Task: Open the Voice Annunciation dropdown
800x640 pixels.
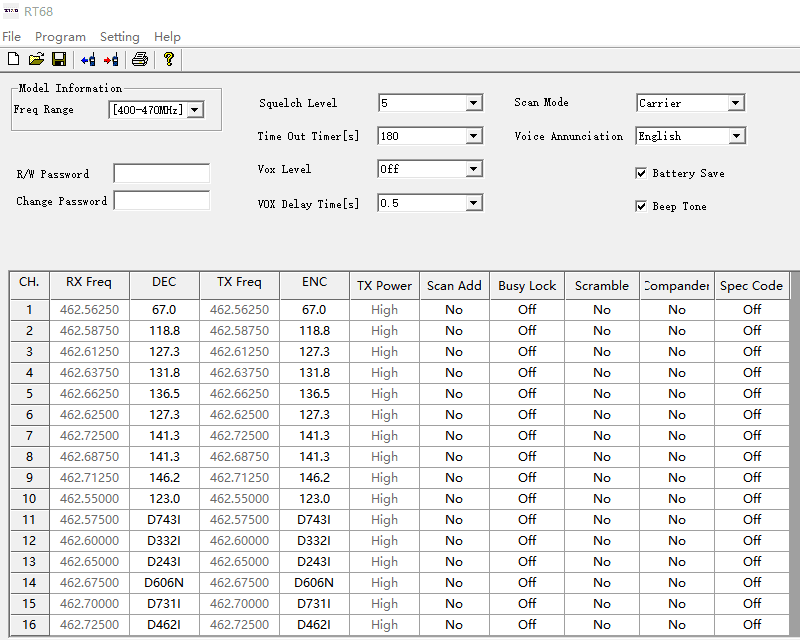Action: tap(736, 136)
